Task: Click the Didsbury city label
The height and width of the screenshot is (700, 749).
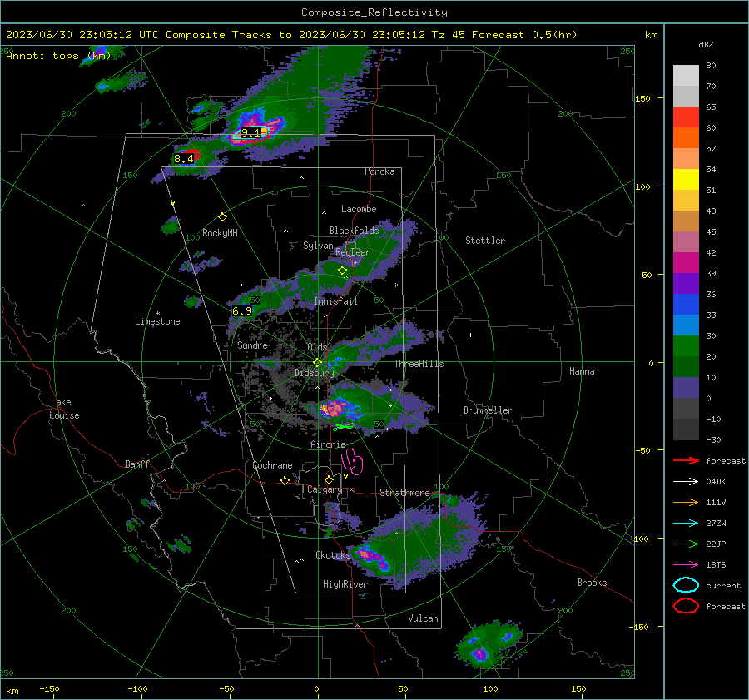Action: coord(315,373)
